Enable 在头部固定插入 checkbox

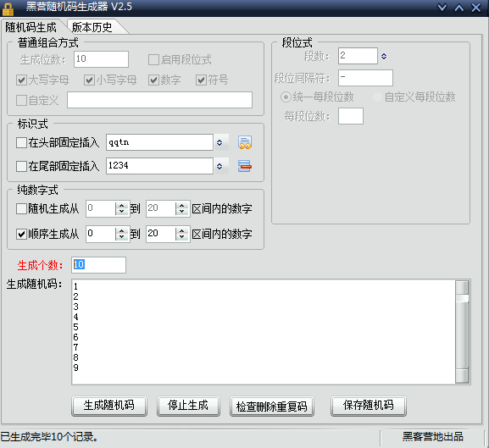(x=21, y=142)
